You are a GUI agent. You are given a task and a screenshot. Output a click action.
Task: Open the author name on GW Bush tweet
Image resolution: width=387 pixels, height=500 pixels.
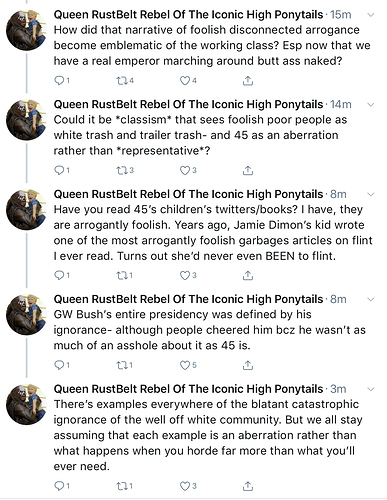click(x=188, y=299)
